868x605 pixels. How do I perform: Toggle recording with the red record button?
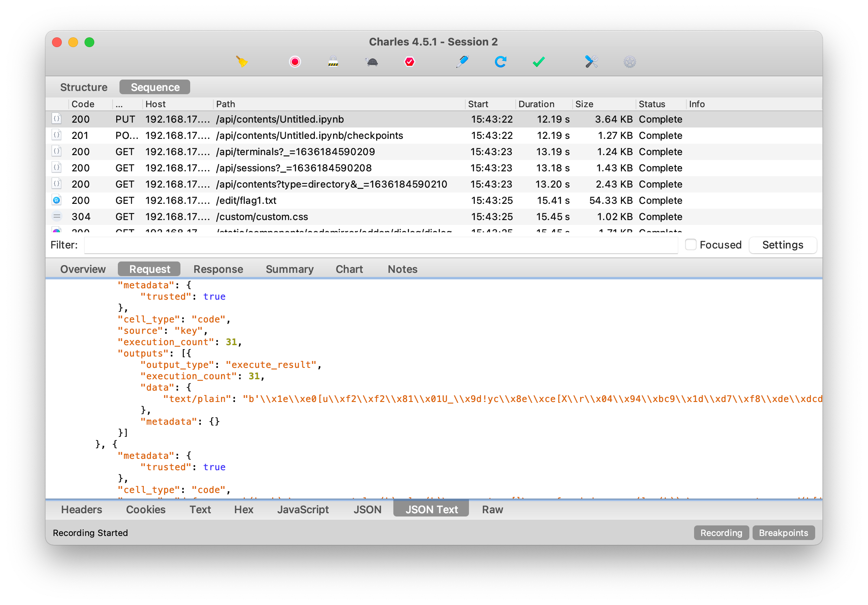click(295, 62)
